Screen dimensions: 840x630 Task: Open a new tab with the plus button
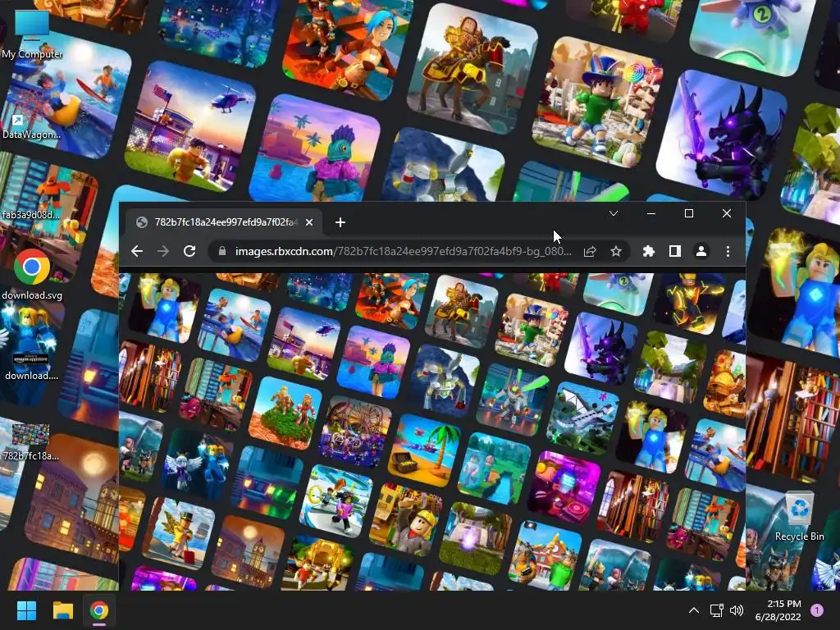[x=340, y=222]
